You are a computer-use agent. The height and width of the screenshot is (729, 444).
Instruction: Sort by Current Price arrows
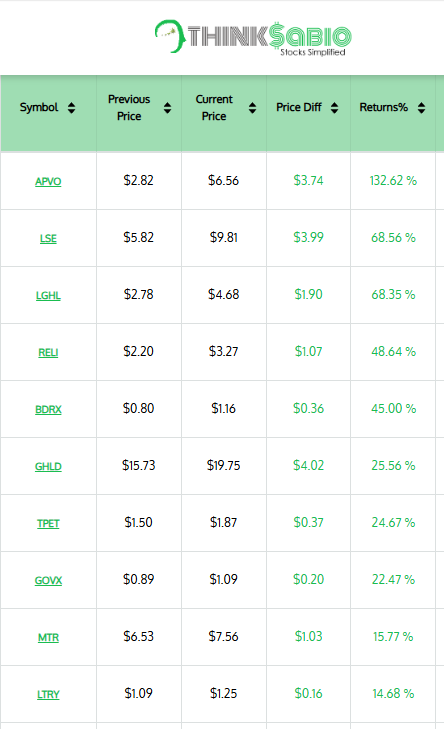coord(252,108)
